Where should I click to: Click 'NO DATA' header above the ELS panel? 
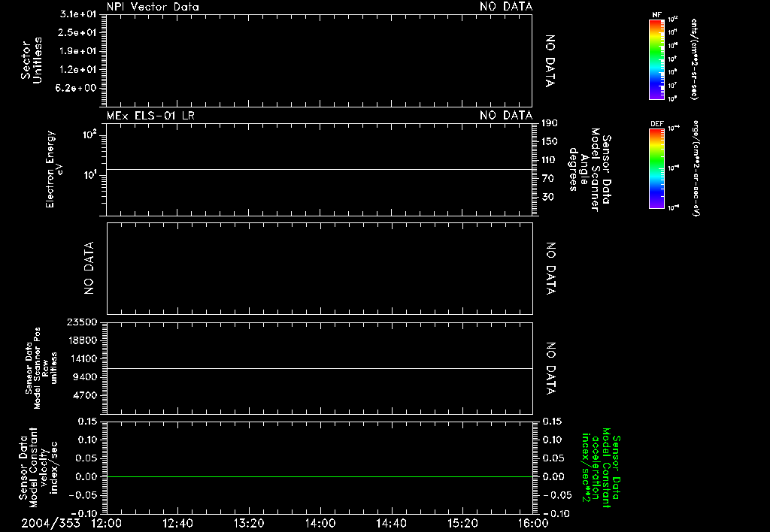coord(506,116)
